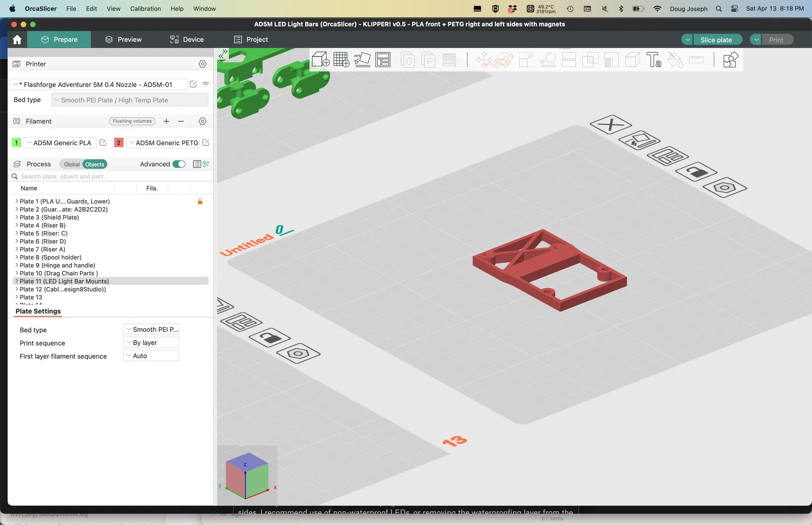Click the plate 11 auto orient icon
The image size is (812, 525).
click(x=639, y=140)
